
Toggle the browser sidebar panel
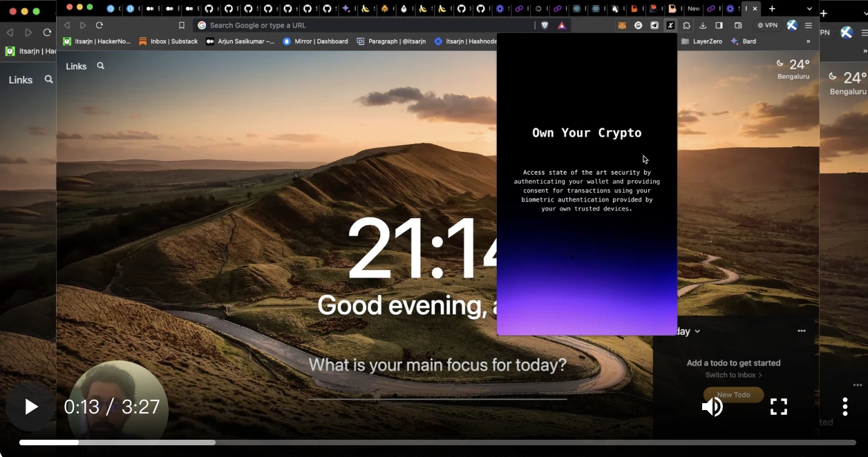[719, 26]
